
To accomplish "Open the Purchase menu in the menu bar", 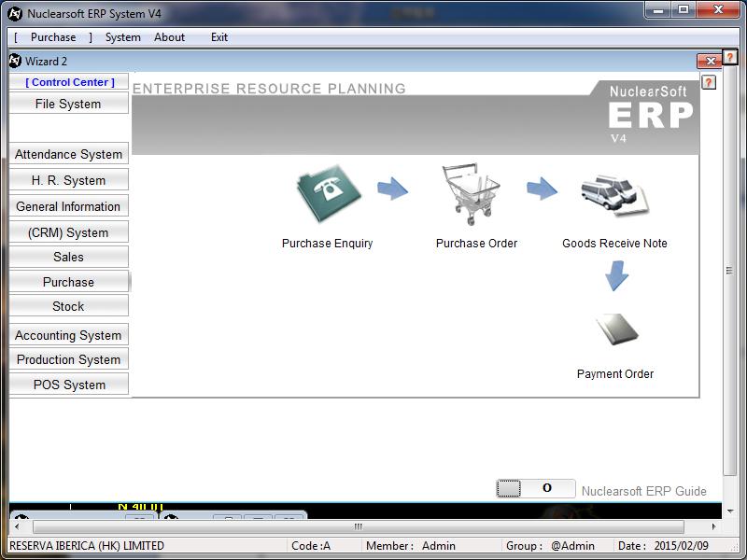I will click(x=53, y=37).
